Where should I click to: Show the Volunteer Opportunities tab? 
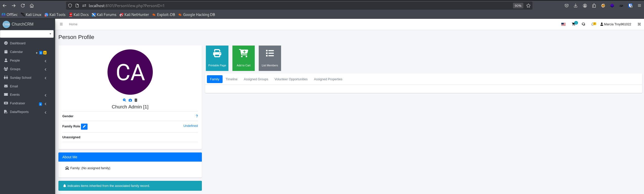291,79
